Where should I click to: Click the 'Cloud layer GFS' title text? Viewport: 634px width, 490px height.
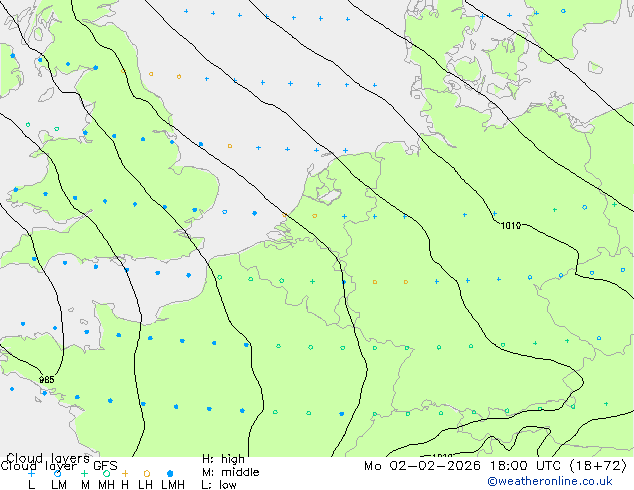coord(59,466)
